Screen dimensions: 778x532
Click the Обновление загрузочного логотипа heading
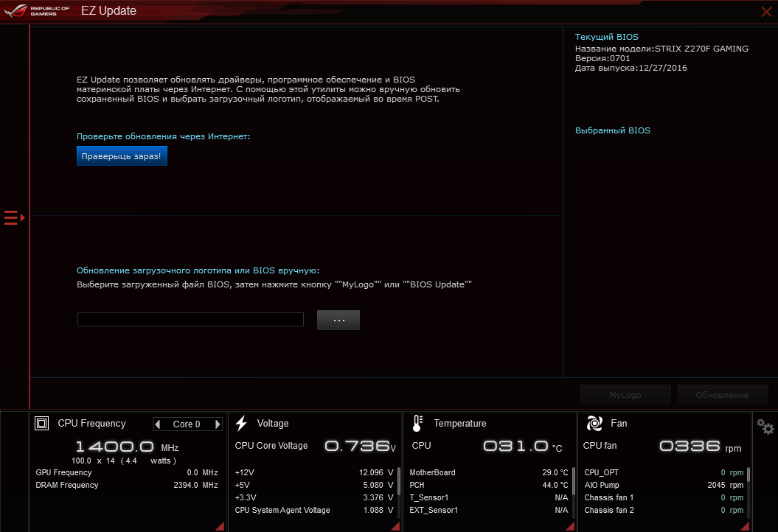198,270
